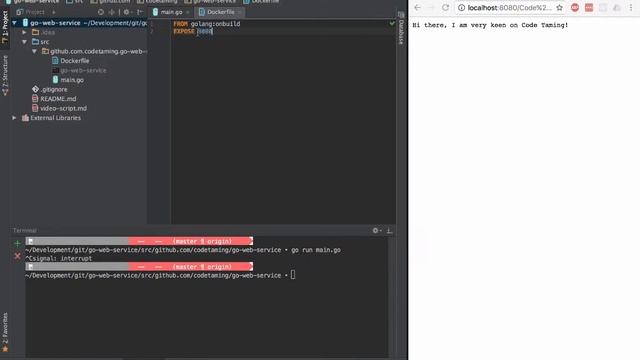The image size is (640, 360).
Task: Collapse the src folder
Action: tap(24, 42)
